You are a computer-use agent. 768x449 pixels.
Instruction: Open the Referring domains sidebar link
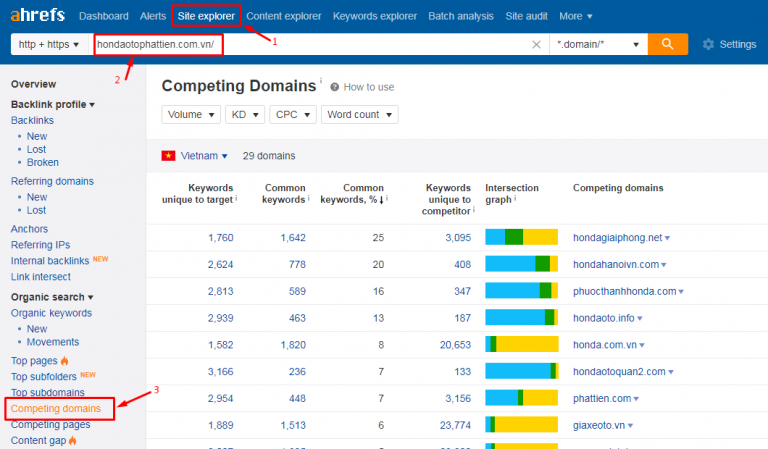click(52, 181)
